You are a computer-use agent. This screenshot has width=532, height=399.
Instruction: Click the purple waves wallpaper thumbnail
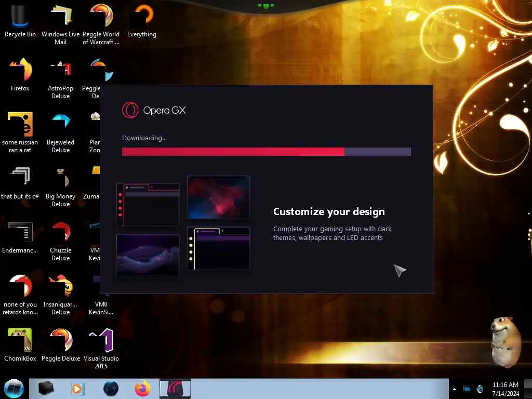(x=148, y=256)
